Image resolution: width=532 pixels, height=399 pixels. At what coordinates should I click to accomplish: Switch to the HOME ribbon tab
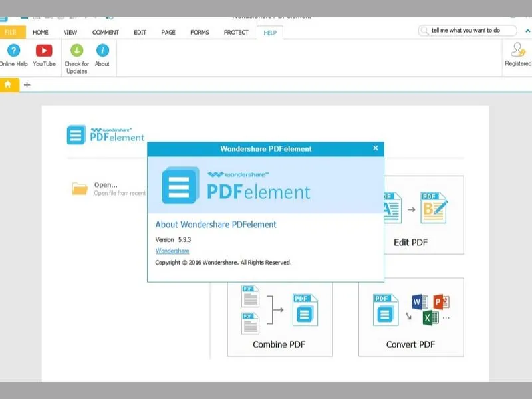pos(41,32)
